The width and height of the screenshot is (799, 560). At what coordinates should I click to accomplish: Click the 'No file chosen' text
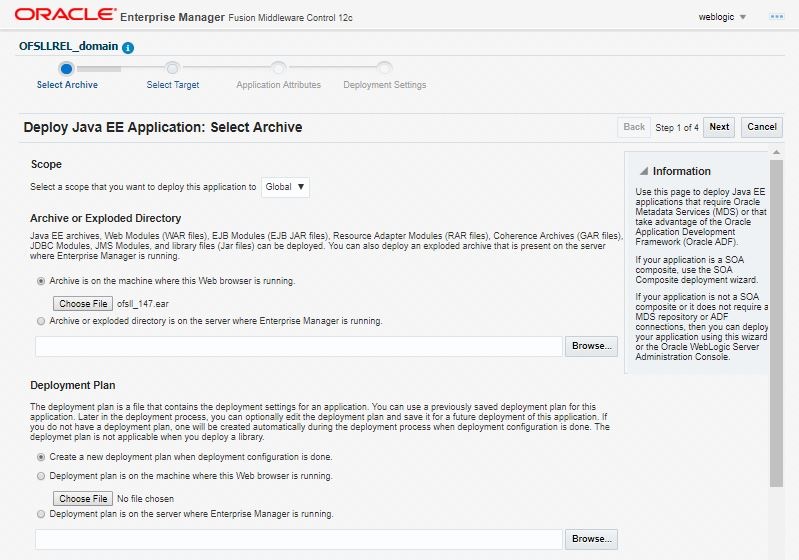tap(145, 499)
